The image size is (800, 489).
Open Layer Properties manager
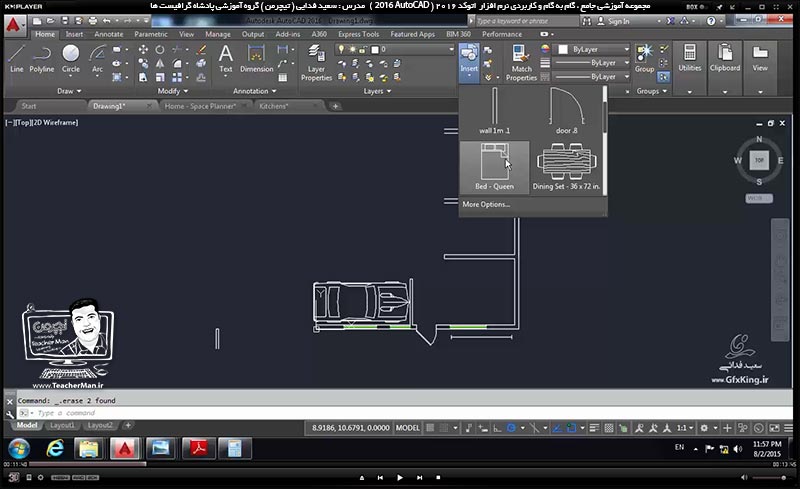316,63
